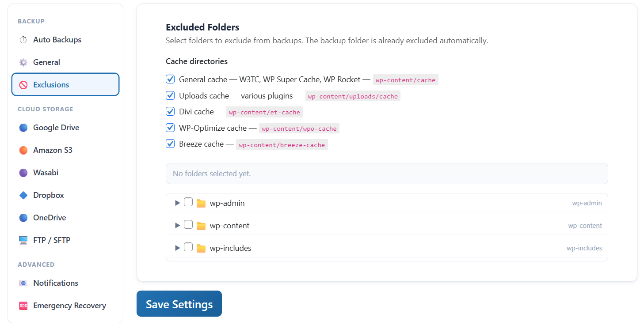Click the Dropbox diamond icon
Image resolution: width=644 pixels, height=329 pixels.
(23, 195)
